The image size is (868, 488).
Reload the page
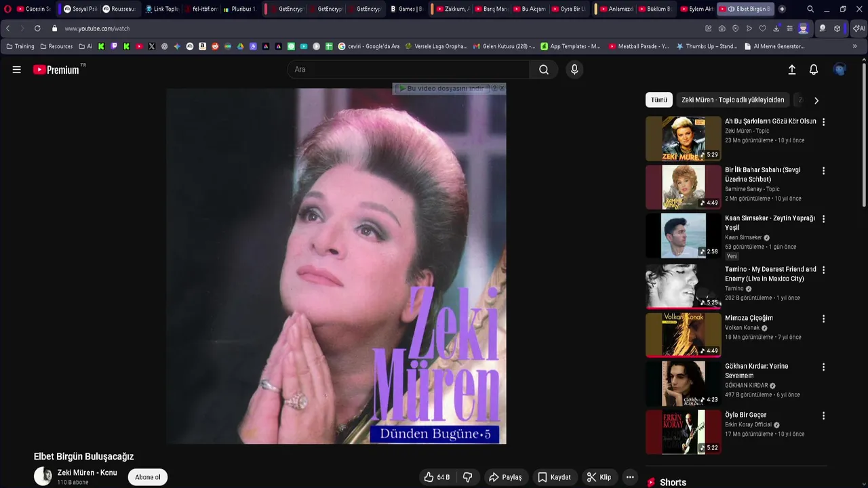point(37,28)
